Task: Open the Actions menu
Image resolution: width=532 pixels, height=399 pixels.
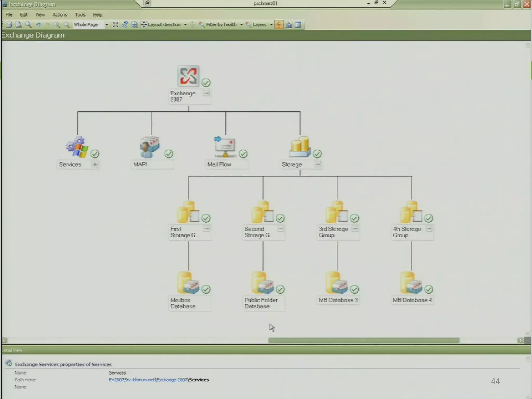Action: [60, 15]
